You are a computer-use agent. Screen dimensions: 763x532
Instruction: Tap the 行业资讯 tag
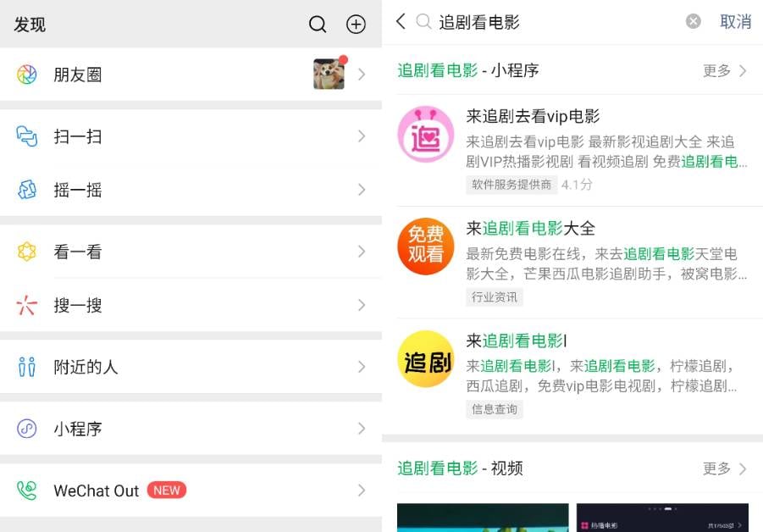pyautogui.click(x=495, y=296)
